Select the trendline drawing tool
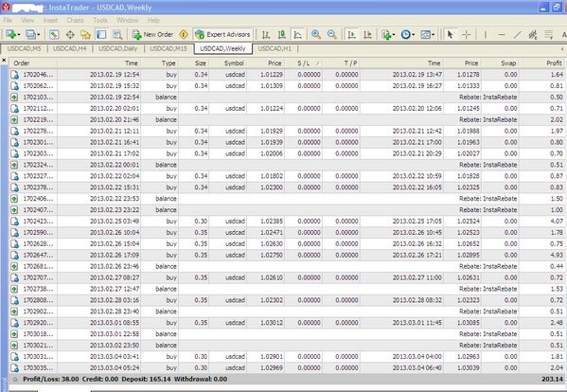Viewport: 567px width, 392px height. [517, 34]
